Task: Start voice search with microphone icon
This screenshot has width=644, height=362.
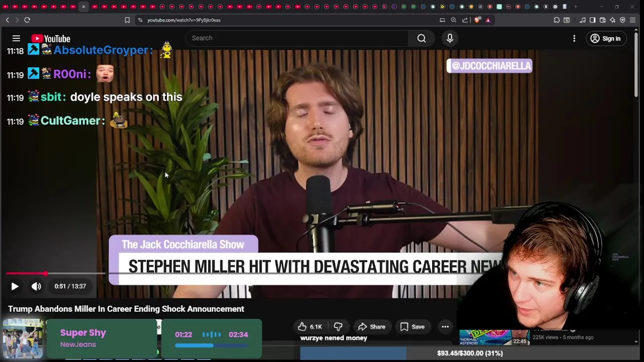Action: point(450,38)
